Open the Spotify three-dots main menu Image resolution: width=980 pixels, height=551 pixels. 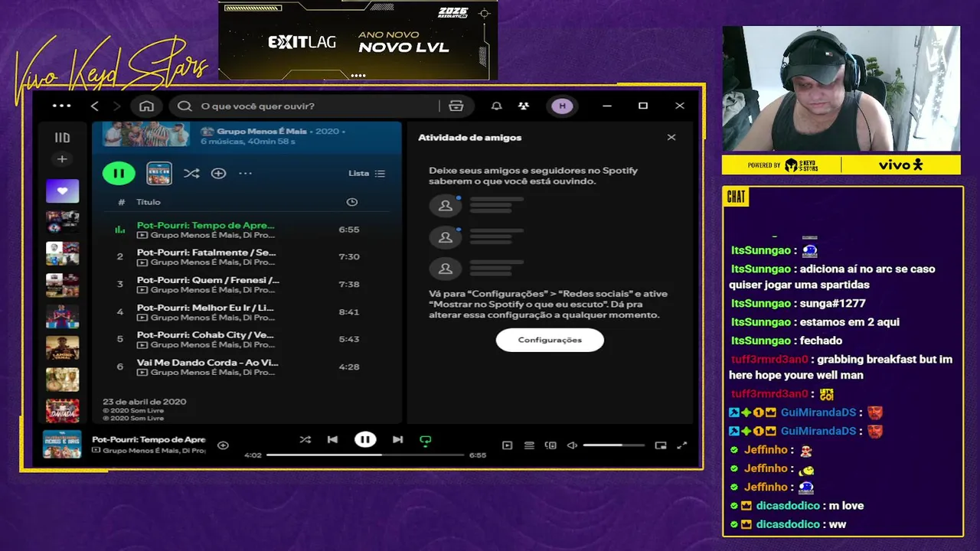tap(61, 106)
